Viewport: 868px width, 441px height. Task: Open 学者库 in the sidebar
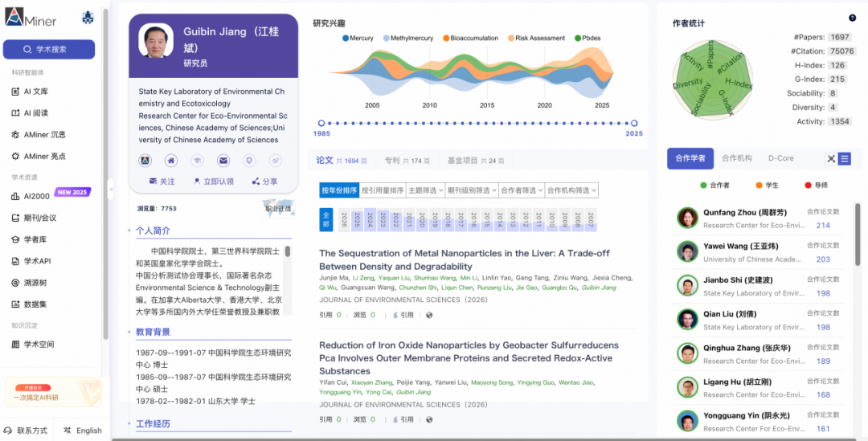coord(30,239)
